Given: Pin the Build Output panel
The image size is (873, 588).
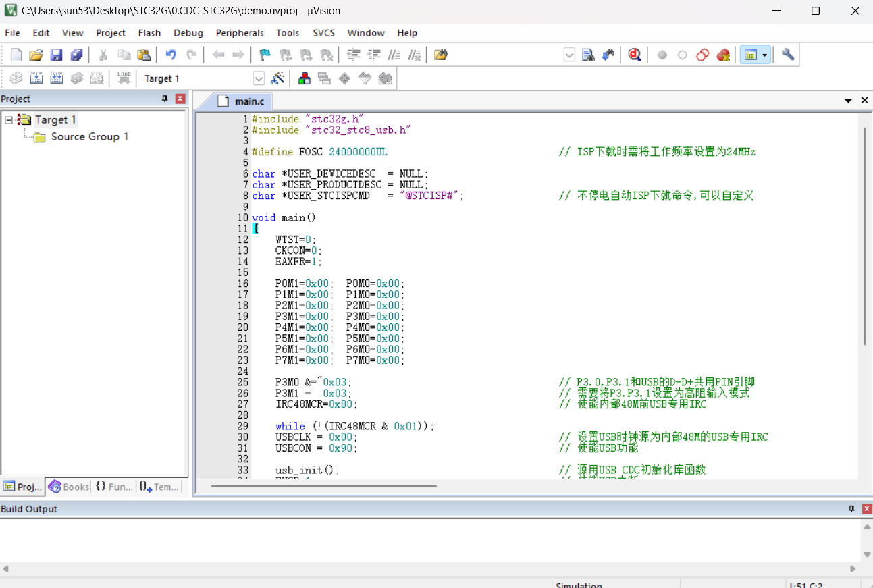Looking at the screenshot, I should coord(852,509).
